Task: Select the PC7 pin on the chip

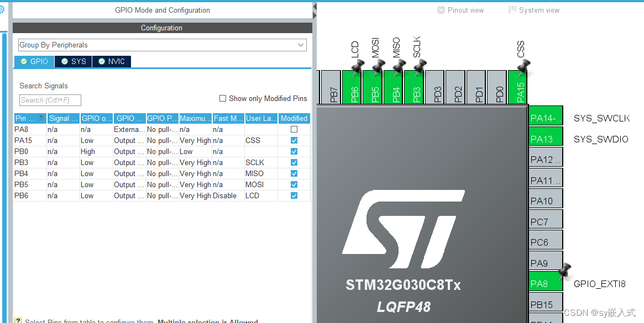Action: coord(546,219)
